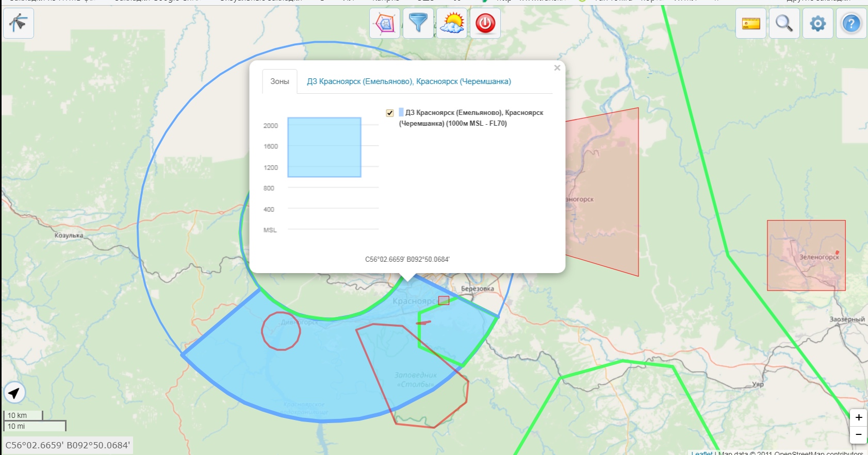Close the zone info popup
The width and height of the screenshot is (868, 455).
(x=557, y=68)
